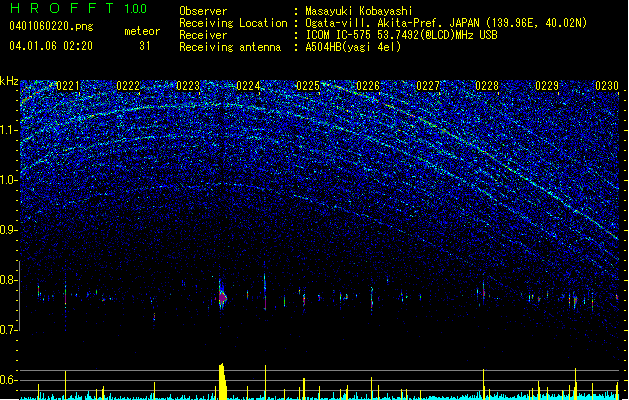Click the 0225 time marker
The image size is (629, 400).
(308, 86)
